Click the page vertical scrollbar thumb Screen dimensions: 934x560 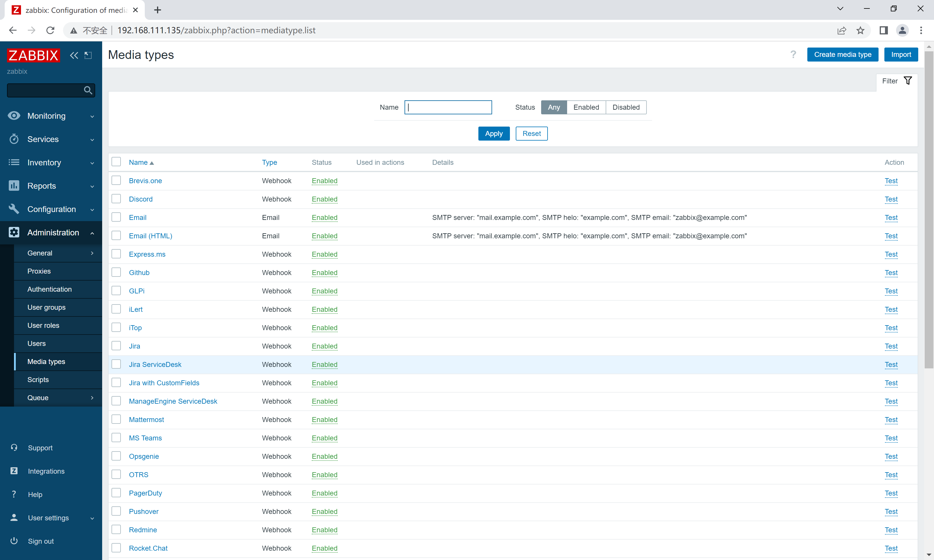point(929,209)
